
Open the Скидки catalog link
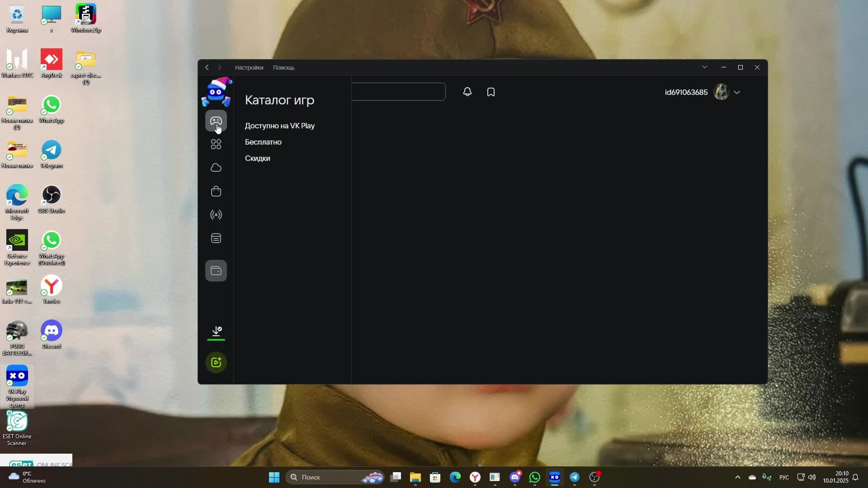[257, 158]
